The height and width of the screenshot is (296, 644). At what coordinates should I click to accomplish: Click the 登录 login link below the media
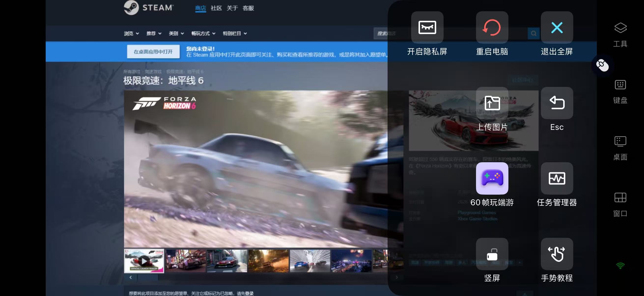249,293
